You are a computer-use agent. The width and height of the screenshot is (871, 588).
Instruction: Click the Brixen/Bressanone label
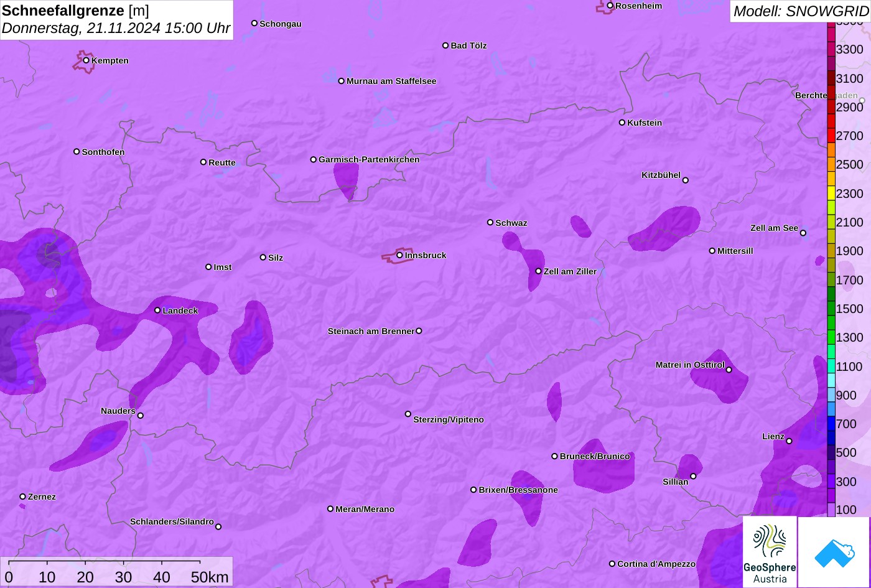pyautogui.click(x=518, y=490)
